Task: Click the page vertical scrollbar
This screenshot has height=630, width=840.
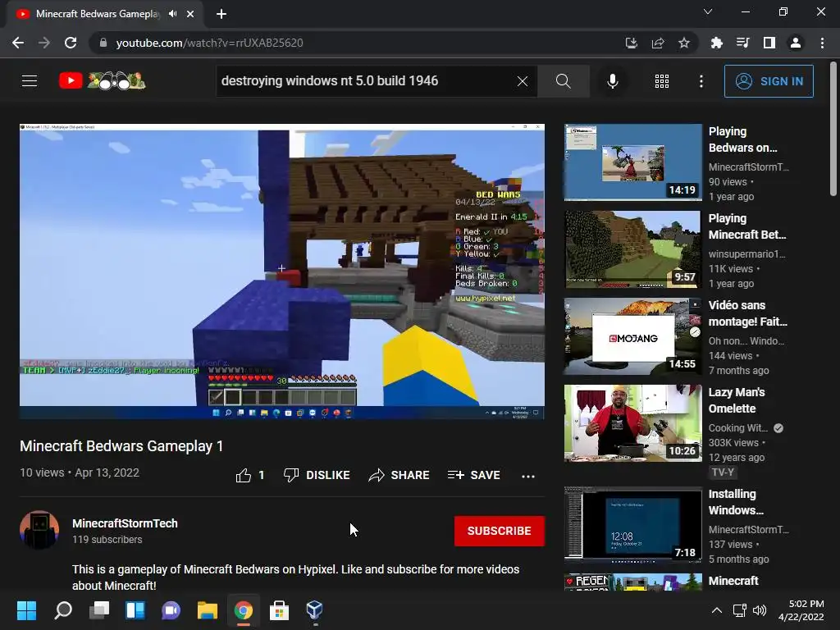Action: (x=833, y=129)
